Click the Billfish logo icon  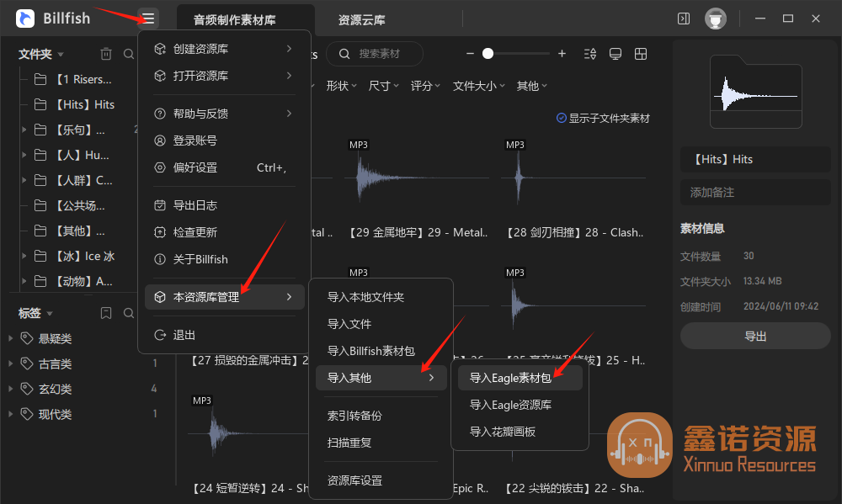coord(25,19)
